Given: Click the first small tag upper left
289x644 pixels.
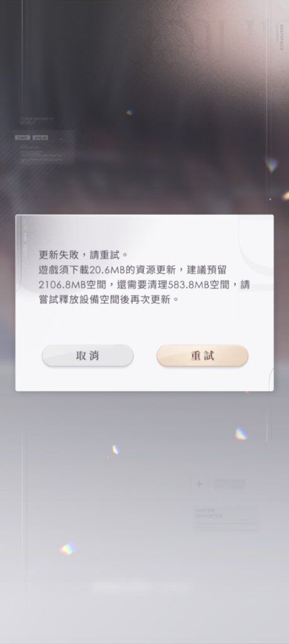Looking at the screenshot, I should (x=22, y=138).
